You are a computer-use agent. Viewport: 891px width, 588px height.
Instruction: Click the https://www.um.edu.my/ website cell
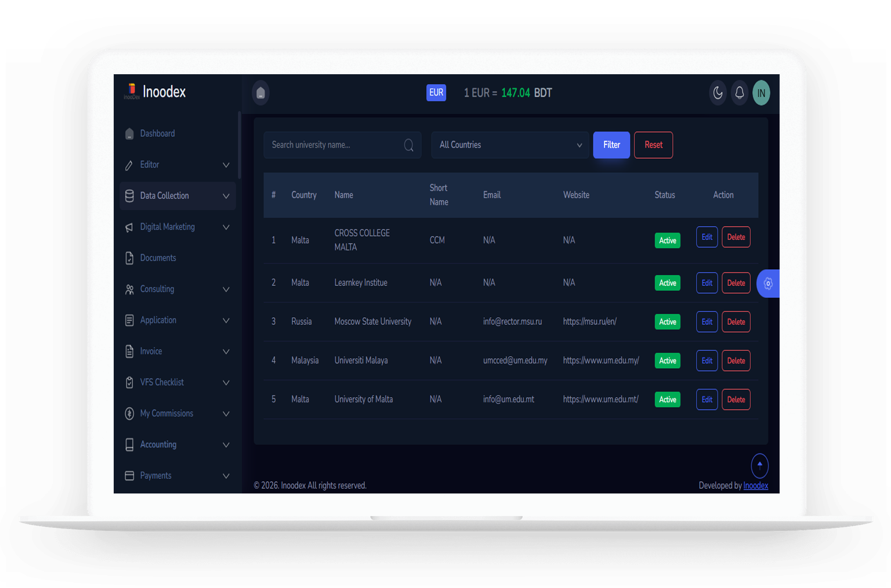click(x=601, y=360)
